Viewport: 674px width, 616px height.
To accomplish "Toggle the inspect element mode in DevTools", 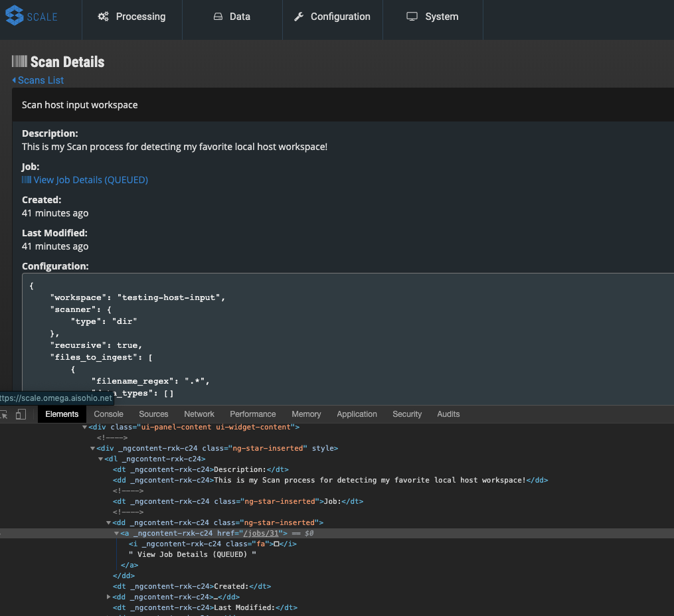I will point(4,414).
